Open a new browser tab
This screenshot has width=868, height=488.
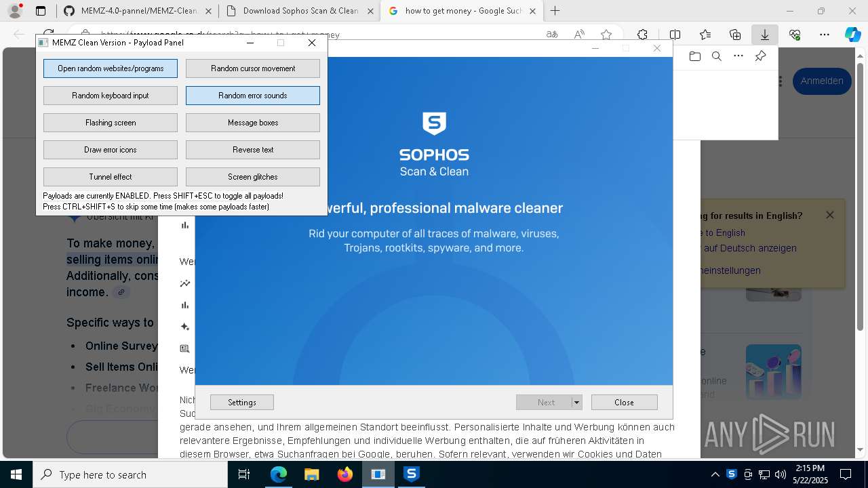pyautogui.click(x=555, y=11)
